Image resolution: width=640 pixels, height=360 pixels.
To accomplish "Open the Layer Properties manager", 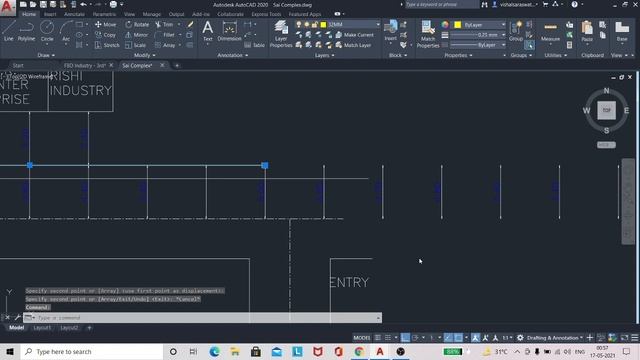I will pos(281,34).
